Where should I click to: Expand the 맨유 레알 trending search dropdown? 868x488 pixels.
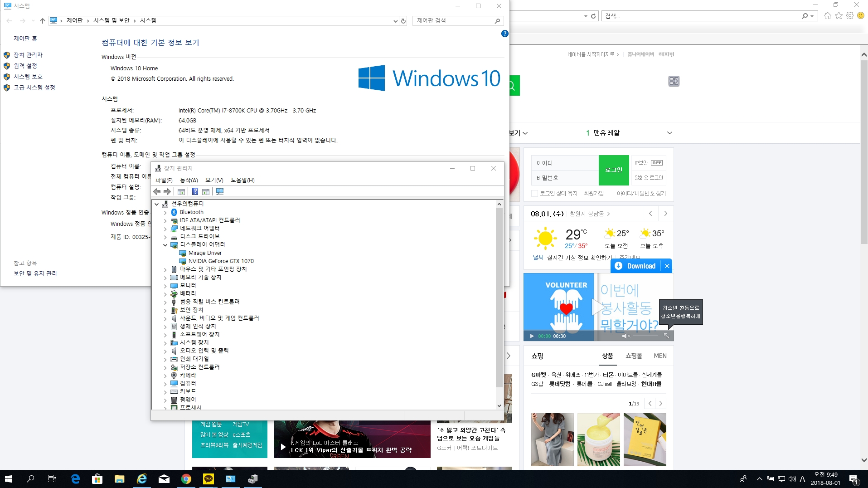[669, 133]
